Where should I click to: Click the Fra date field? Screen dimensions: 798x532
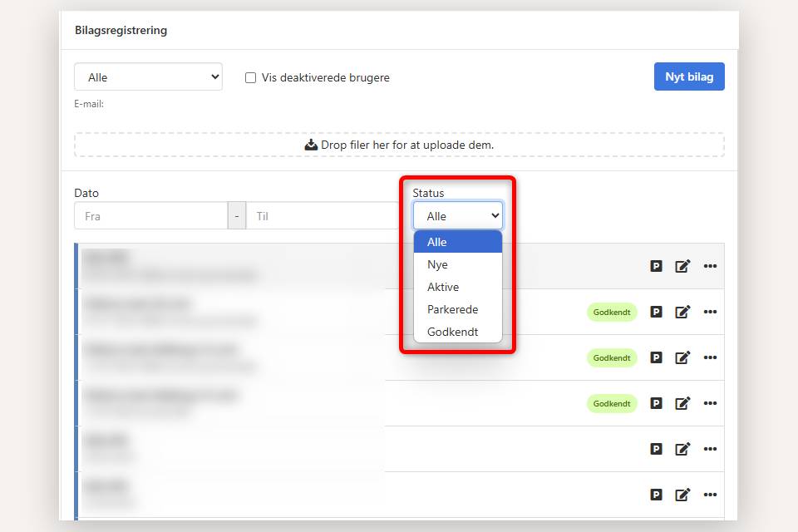pyautogui.click(x=150, y=216)
